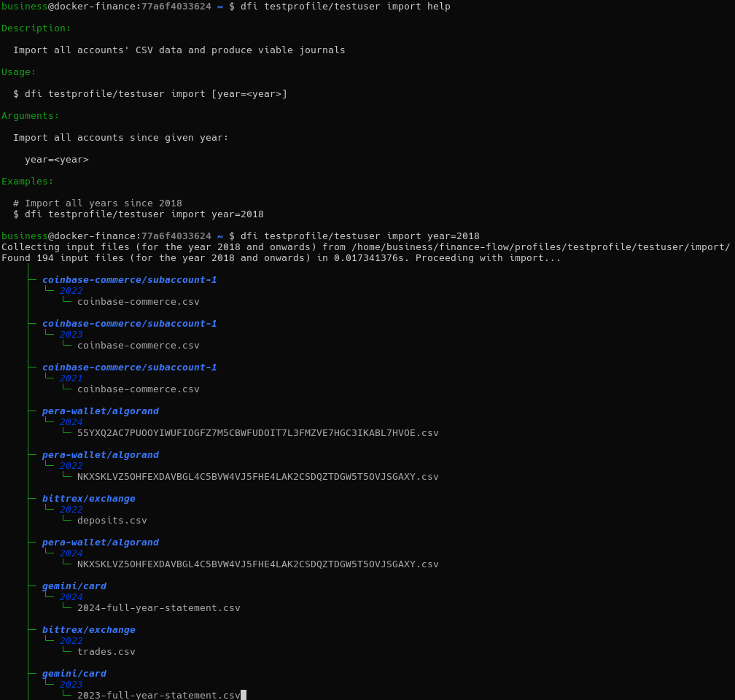Click the /home/business/finance-flow import path
735x700 pixels.
coord(540,247)
